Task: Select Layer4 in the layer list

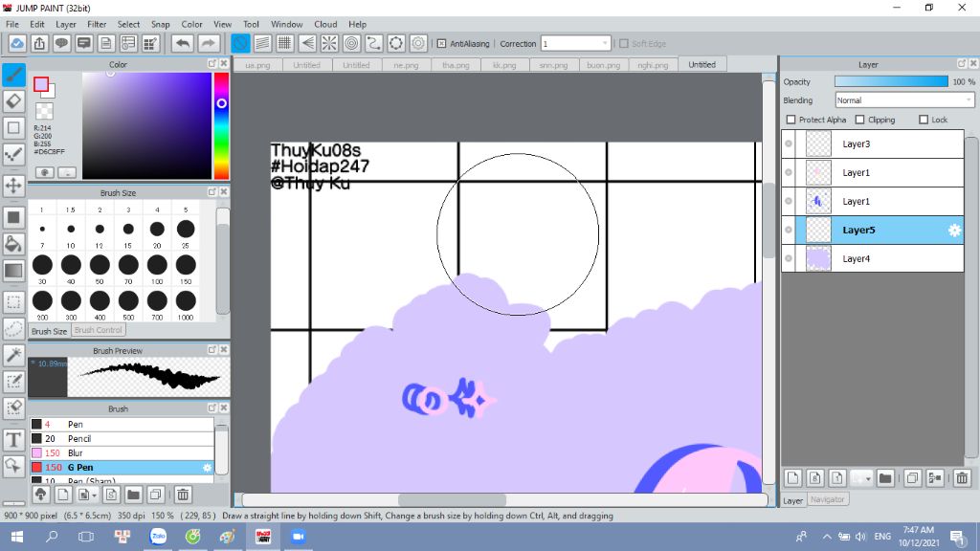Action: [873, 258]
